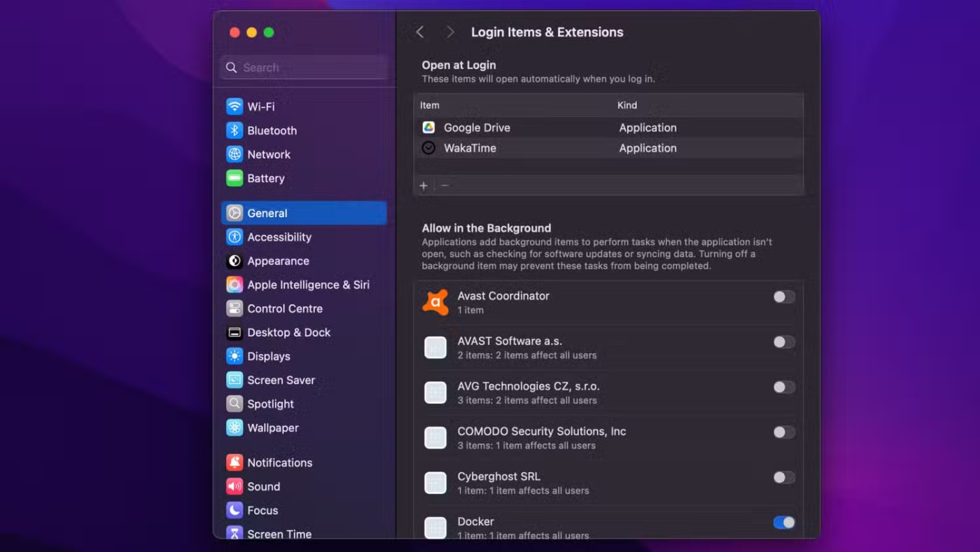This screenshot has height=552, width=980.
Task: Click the Avast Coordinator orange icon
Action: [x=435, y=303]
